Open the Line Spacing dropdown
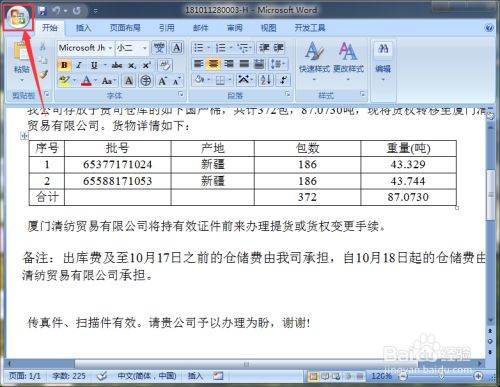 coord(278,63)
